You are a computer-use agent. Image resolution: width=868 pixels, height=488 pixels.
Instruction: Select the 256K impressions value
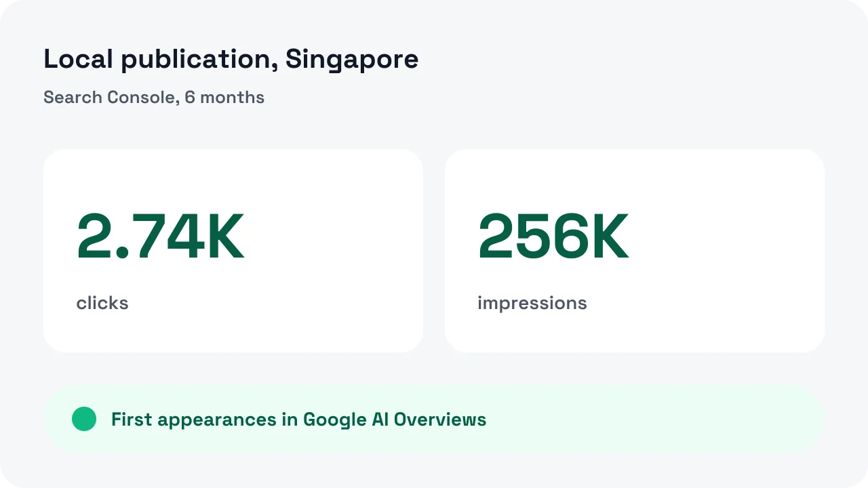coord(553,237)
